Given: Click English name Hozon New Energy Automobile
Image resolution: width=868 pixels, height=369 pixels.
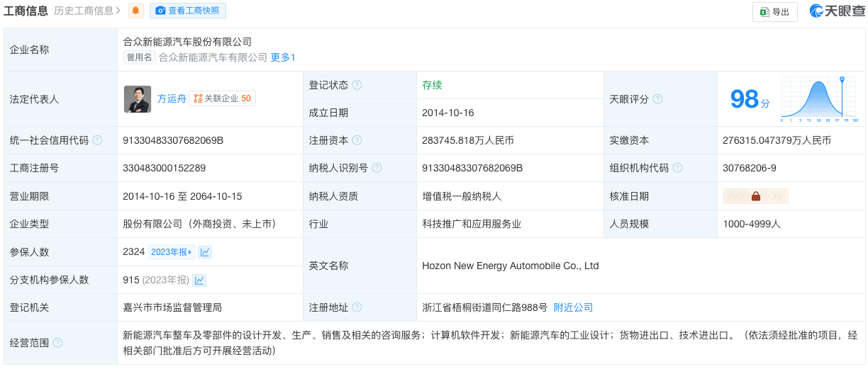Looking at the screenshot, I should click(511, 266).
